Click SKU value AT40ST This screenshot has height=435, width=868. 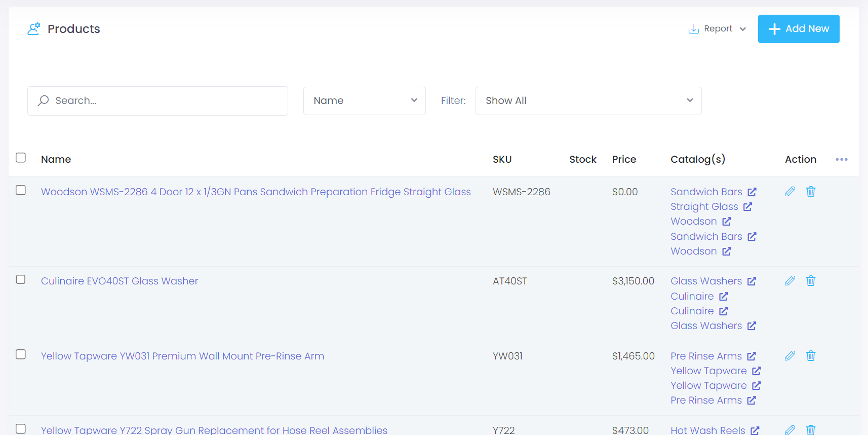click(510, 281)
